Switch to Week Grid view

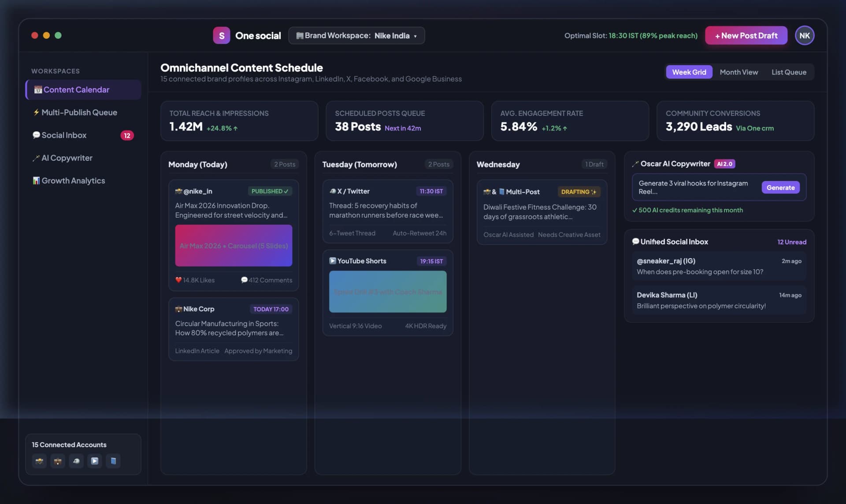pyautogui.click(x=689, y=72)
